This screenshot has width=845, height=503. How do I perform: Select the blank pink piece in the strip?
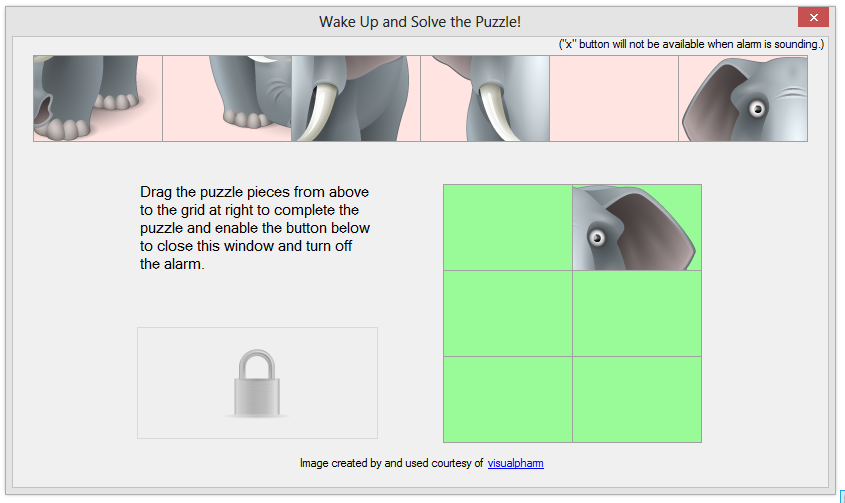(614, 98)
